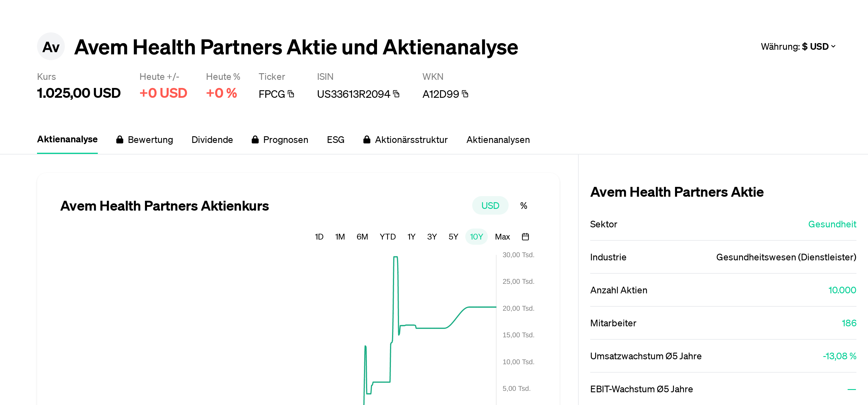Click the lock icon next to Bewertung
The width and height of the screenshot is (868, 405).
click(119, 139)
